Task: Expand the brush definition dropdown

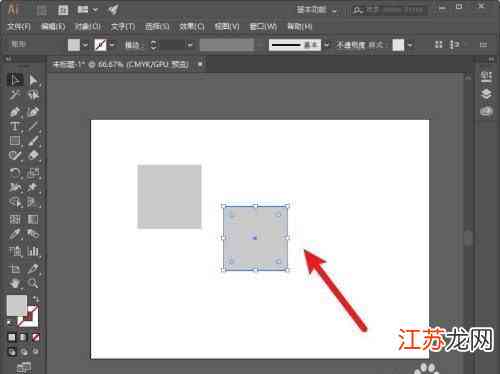Action: (327, 44)
